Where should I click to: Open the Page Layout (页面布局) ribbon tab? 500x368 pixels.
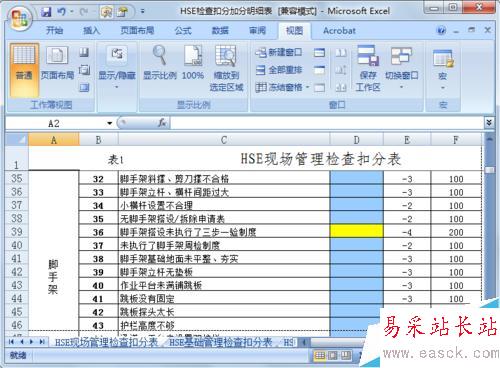pos(137,31)
